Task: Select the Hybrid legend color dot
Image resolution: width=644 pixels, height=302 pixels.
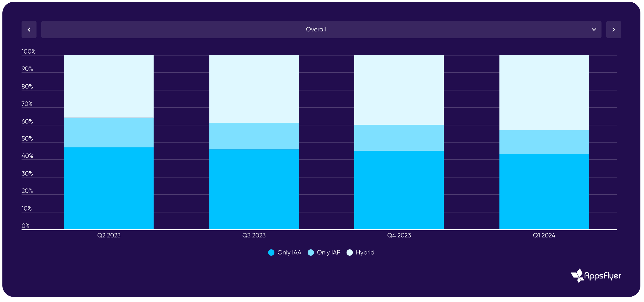Action: [x=350, y=252]
